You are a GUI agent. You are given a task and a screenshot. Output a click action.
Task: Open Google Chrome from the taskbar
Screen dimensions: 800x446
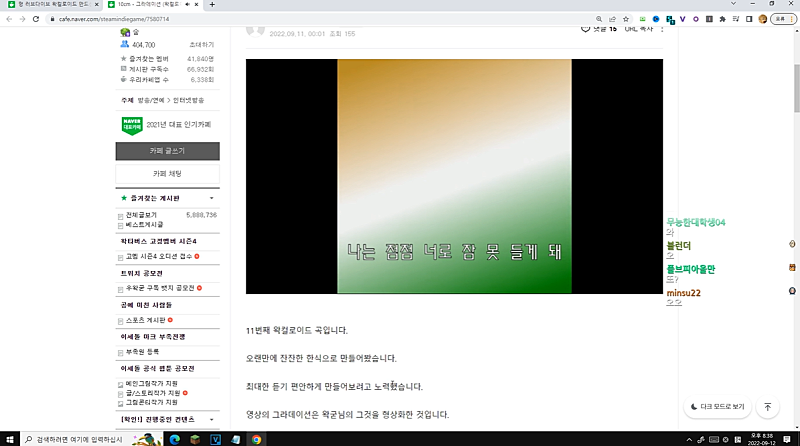[257, 439]
